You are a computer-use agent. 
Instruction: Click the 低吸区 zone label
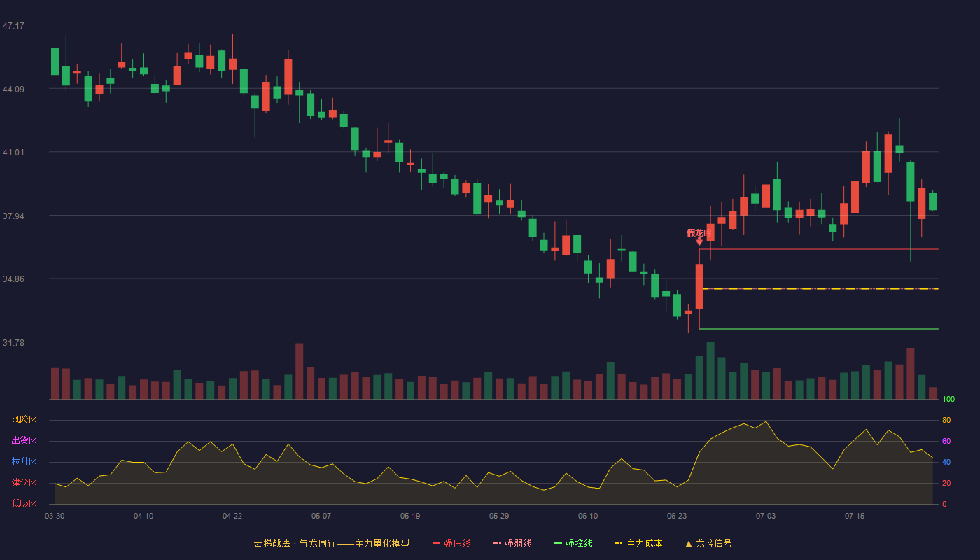24,503
